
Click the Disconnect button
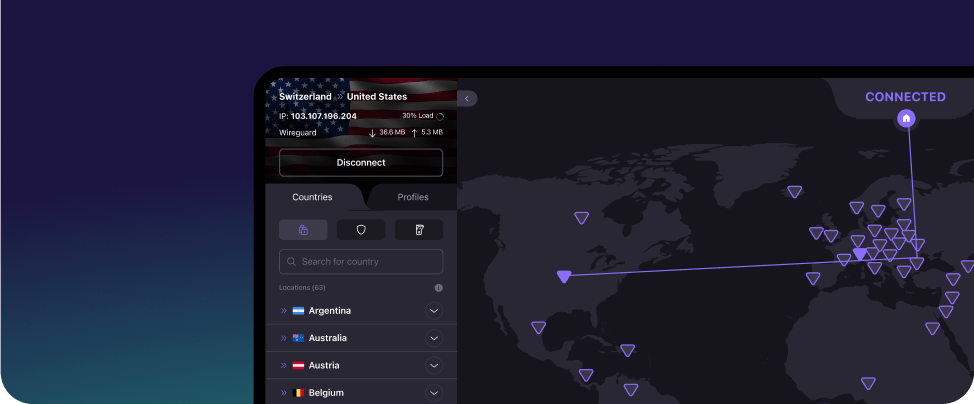360,162
